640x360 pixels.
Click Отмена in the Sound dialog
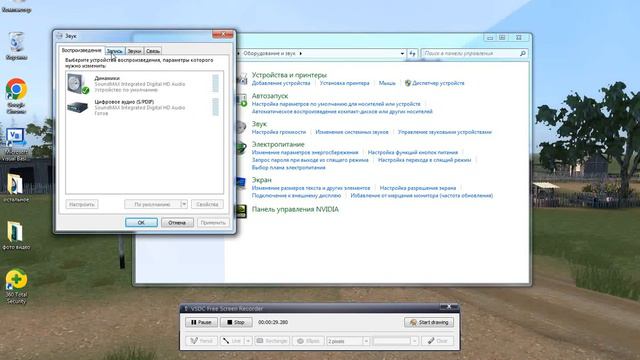tap(177, 222)
